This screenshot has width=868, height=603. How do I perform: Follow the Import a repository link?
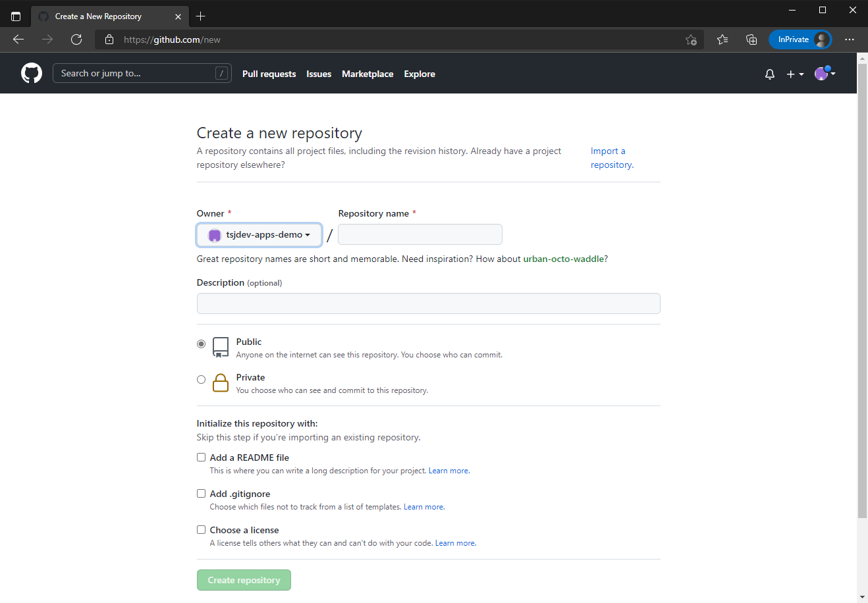click(611, 158)
